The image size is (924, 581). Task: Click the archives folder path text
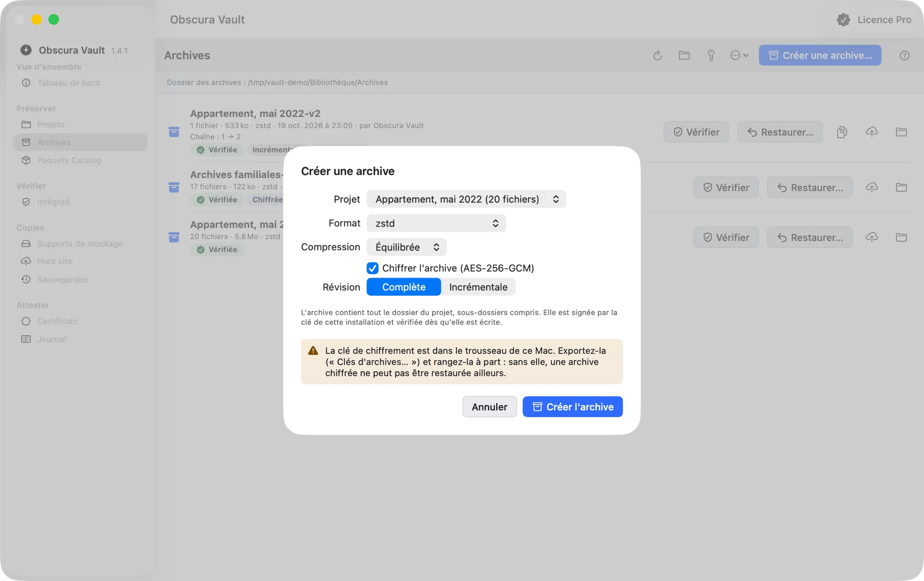tap(277, 82)
